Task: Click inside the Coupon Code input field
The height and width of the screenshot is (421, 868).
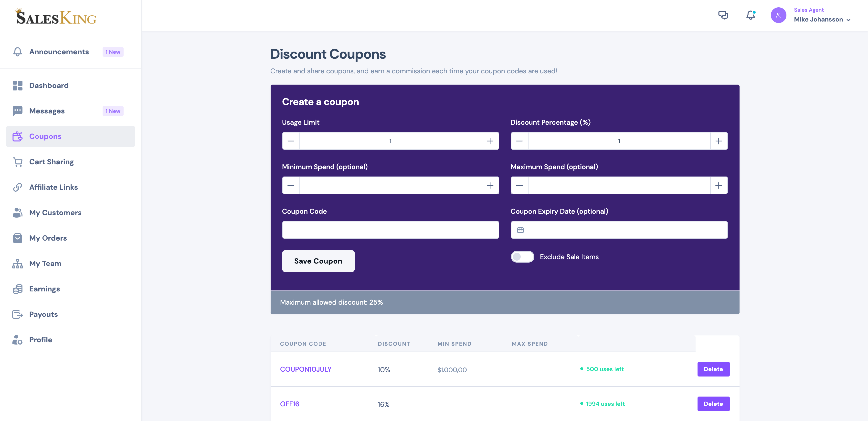Action: [390, 230]
